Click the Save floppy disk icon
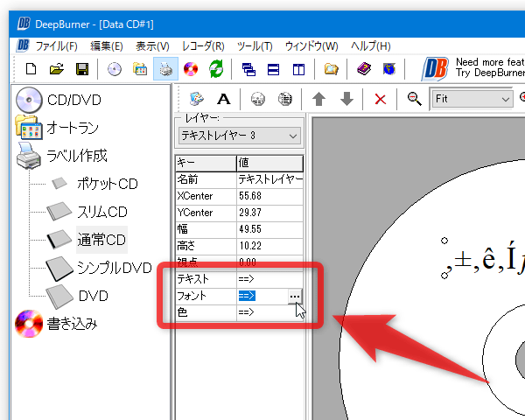Image resolution: width=525 pixels, height=420 pixels. (x=82, y=69)
